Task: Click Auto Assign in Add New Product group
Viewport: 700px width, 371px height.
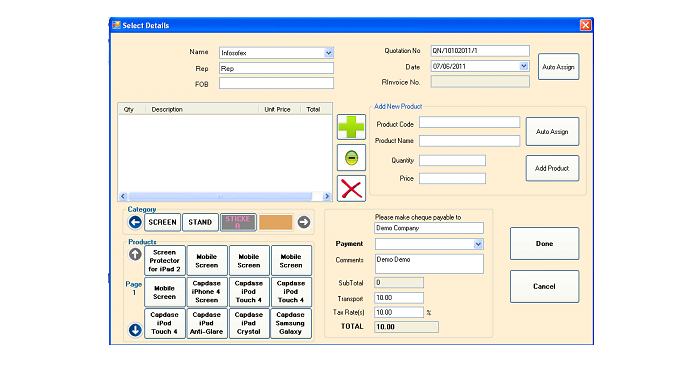Action: [x=552, y=131]
